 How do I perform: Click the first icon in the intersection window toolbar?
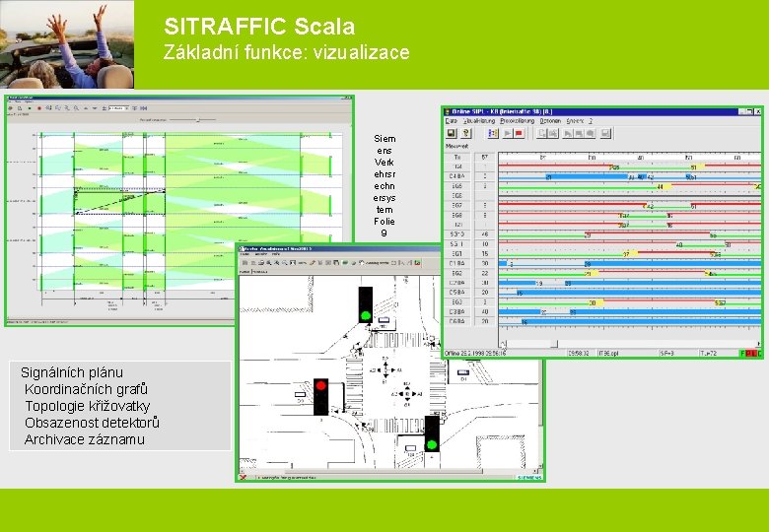pyautogui.click(x=245, y=263)
